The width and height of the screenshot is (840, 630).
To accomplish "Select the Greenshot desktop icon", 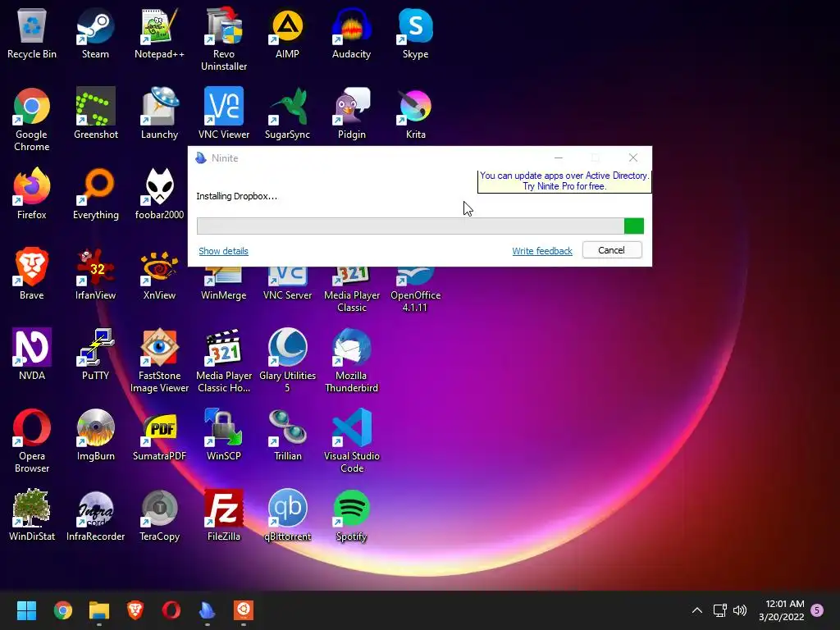I will pos(95,113).
